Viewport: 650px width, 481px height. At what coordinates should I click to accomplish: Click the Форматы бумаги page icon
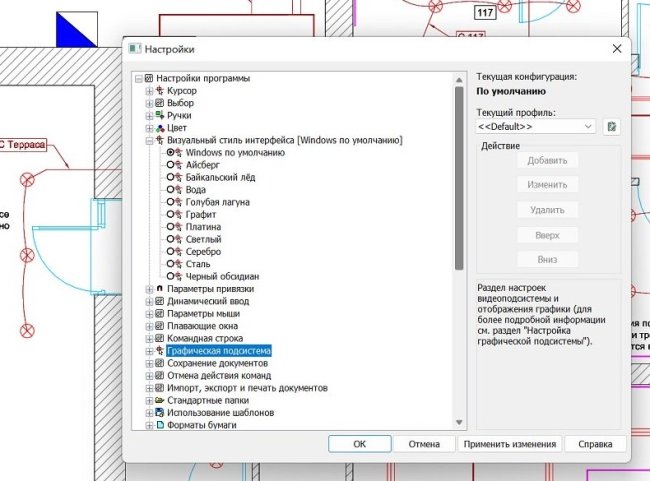(160, 426)
